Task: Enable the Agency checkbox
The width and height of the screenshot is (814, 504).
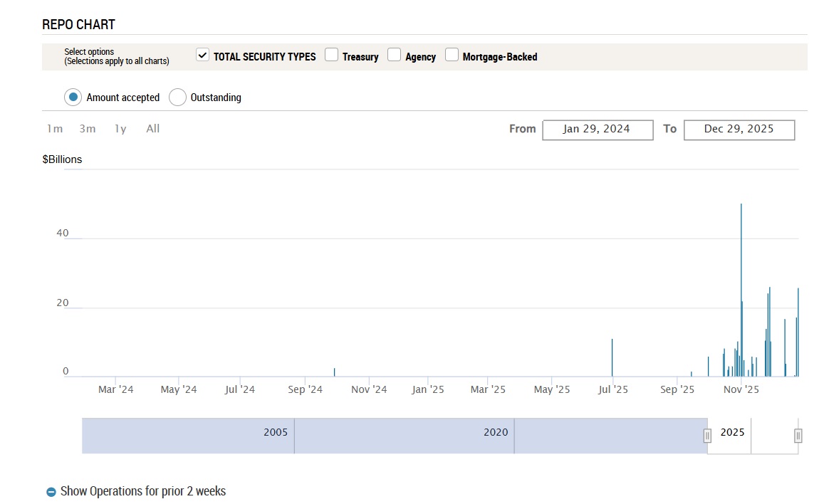Action: click(x=394, y=55)
